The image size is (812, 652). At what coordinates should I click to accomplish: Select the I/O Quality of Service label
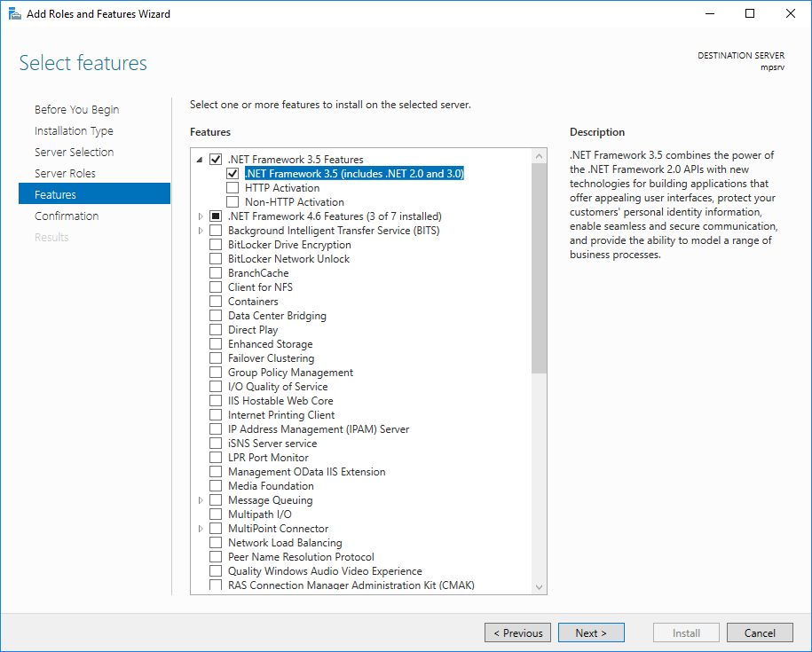[x=278, y=387]
